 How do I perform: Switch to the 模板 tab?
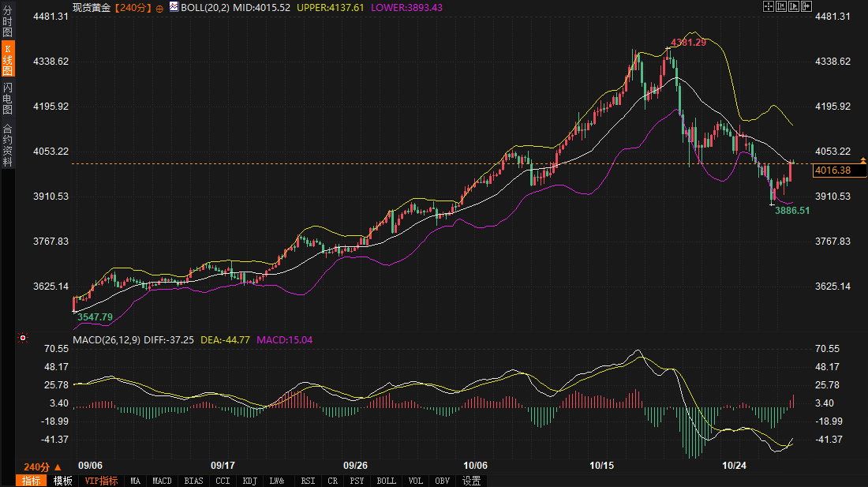pos(62,481)
